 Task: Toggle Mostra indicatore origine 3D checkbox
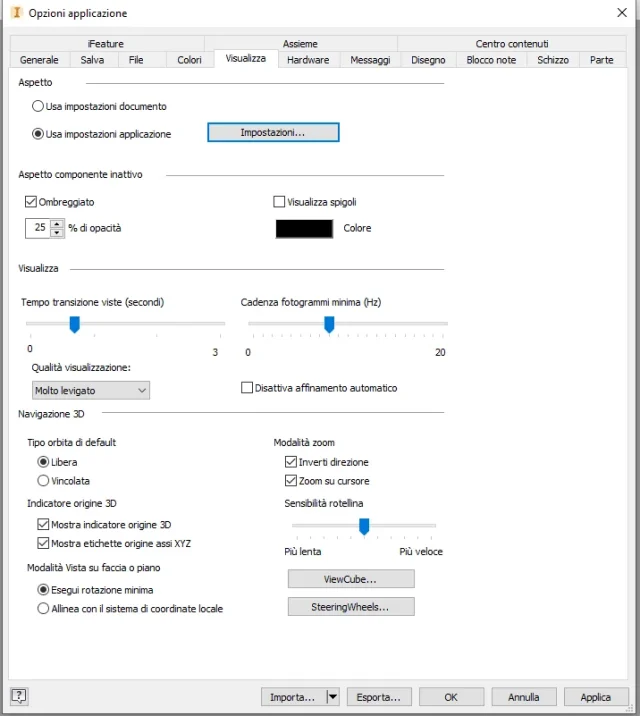[43, 524]
